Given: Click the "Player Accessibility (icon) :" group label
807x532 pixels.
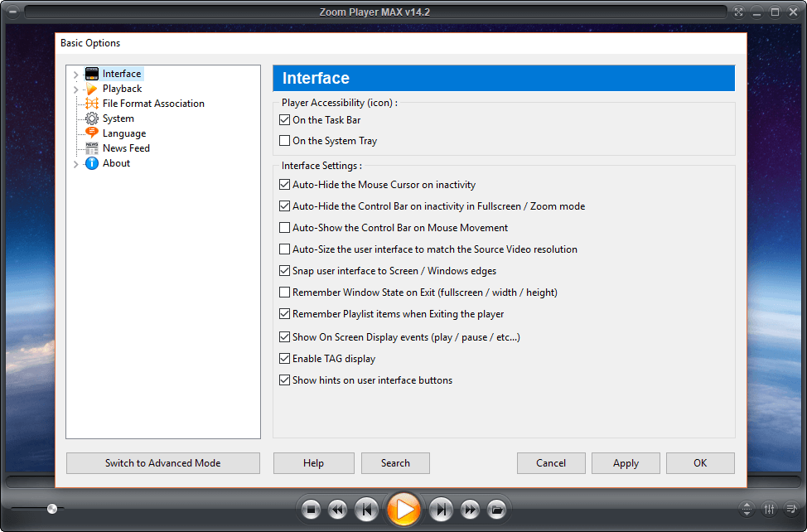Looking at the screenshot, I should (x=340, y=103).
